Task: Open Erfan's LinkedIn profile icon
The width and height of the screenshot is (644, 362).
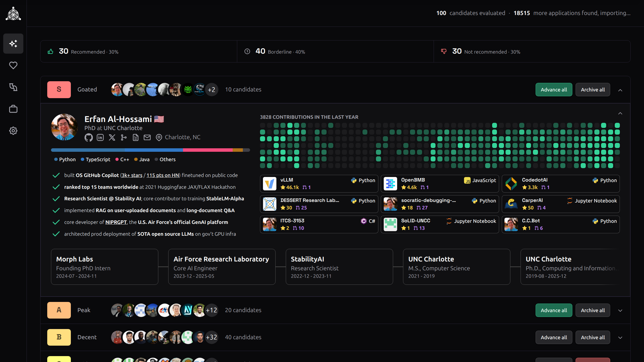Action: point(100,138)
